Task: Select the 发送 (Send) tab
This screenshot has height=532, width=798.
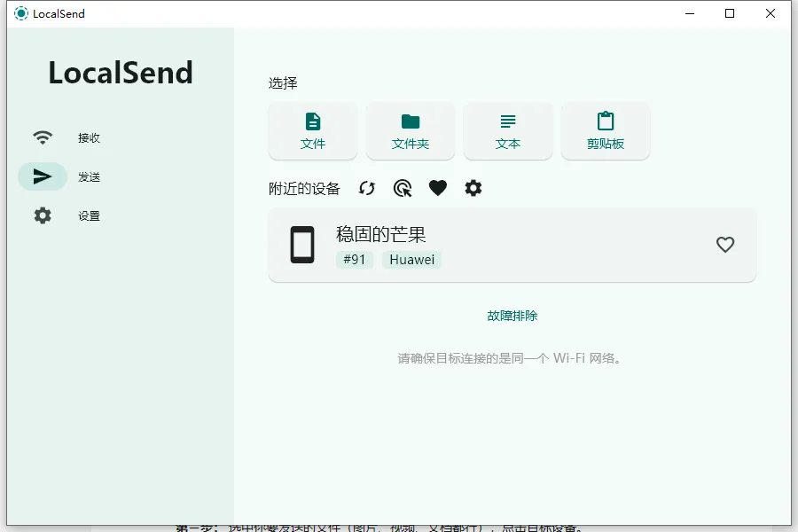Action: pos(66,176)
